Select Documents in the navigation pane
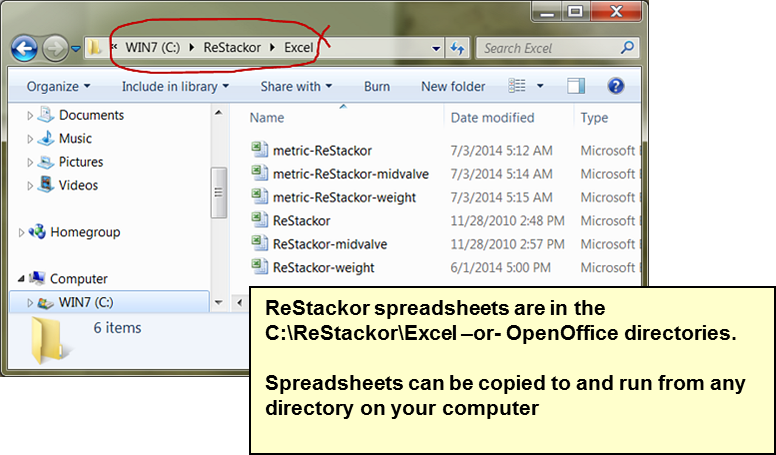Screen dimensions: 776x455 91,115
